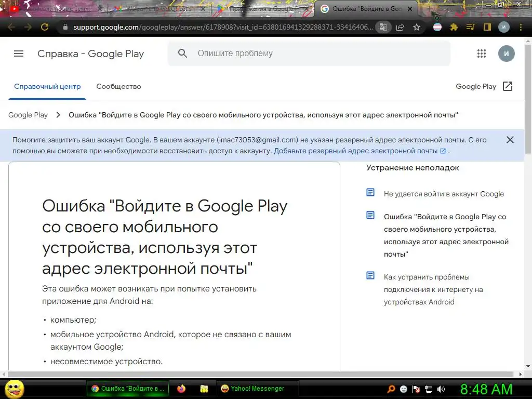Image resolution: width=532 pixels, height=399 pixels.
Task: Click the scroll down arrow
Action: tap(528, 366)
